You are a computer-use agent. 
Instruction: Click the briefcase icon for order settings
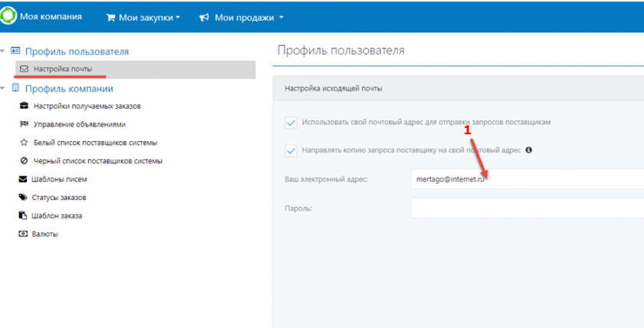click(x=23, y=106)
